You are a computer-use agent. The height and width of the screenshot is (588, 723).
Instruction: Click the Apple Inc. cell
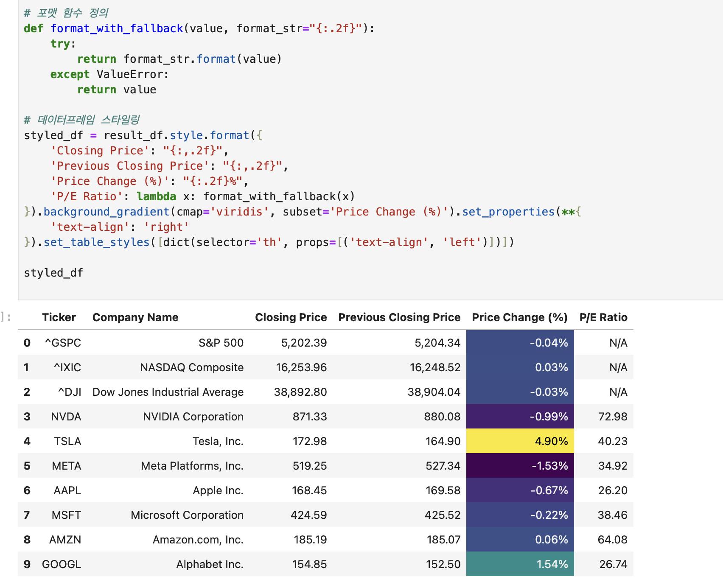218,490
